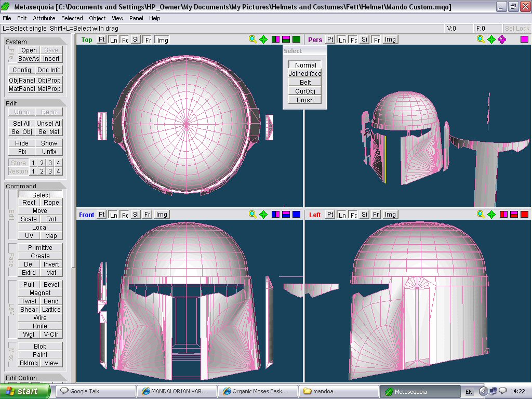Click the green pan icon in Front view header
This screenshot has width=532, height=399.
point(263,215)
